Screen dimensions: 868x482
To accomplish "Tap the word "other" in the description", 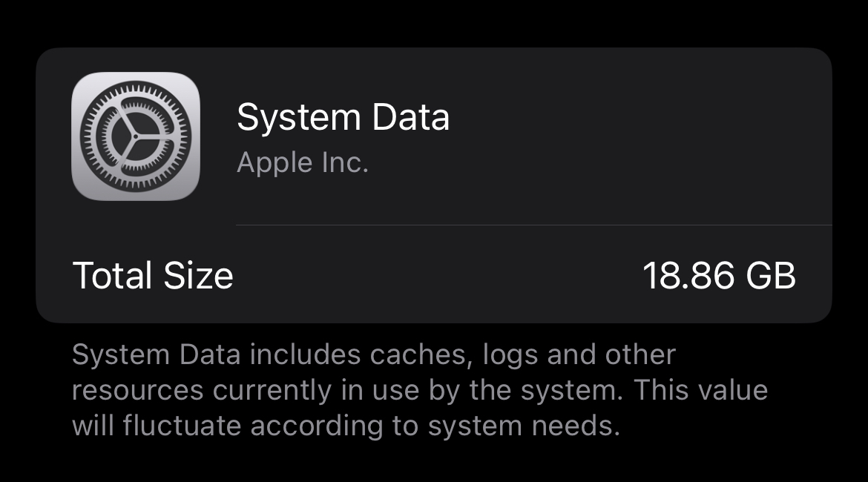I will [x=640, y=355].
